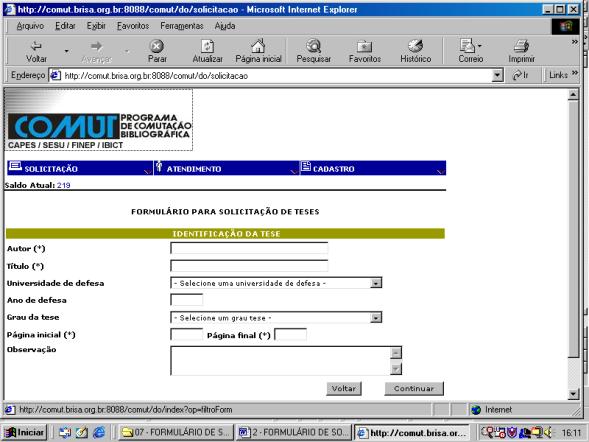
Task: Click the Pesquisar search icon
Action: tap(314, 46)
